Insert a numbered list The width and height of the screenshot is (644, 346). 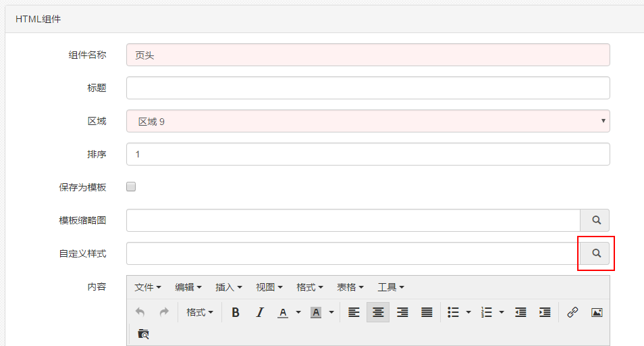click(x=486, y=312)
